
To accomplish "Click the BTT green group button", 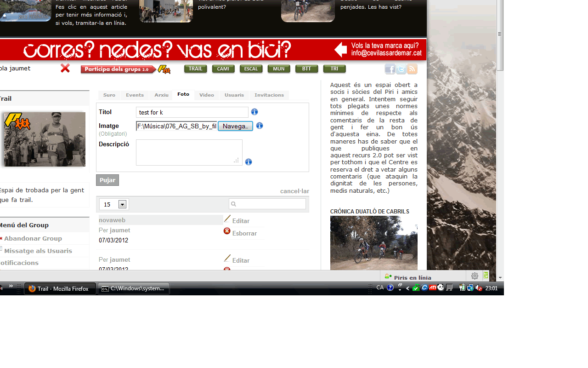I will tap(307, 69).
